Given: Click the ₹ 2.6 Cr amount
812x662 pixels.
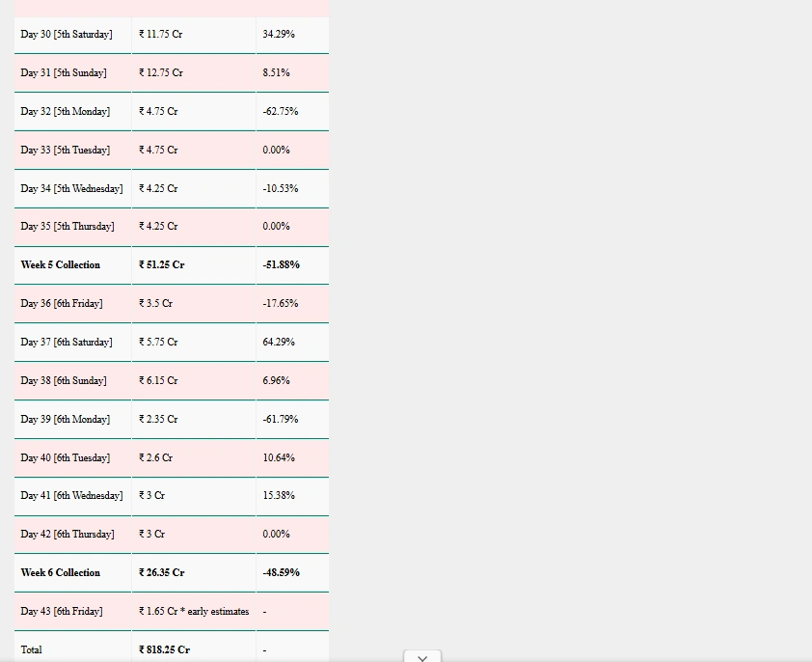Looking at the screenshot, I should tap(156, 458).
